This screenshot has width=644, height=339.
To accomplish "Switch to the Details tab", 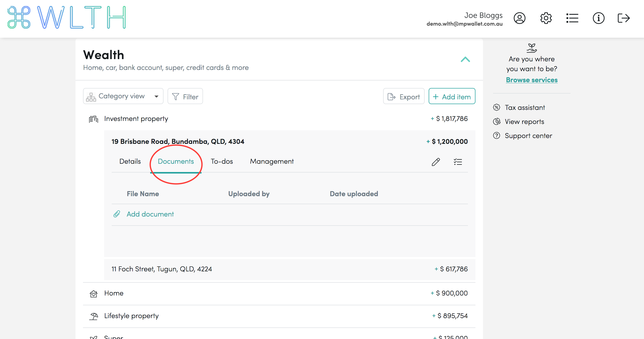I will coord(130,161).
